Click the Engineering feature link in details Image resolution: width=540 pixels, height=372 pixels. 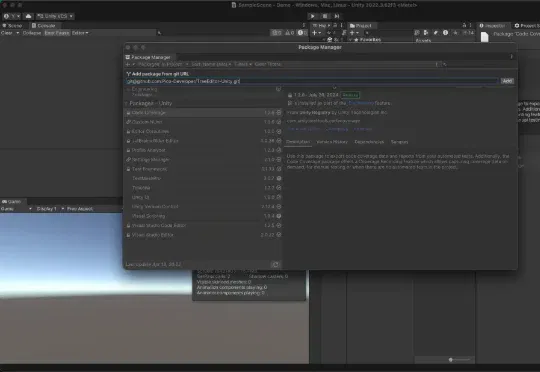tap(361, 103)
